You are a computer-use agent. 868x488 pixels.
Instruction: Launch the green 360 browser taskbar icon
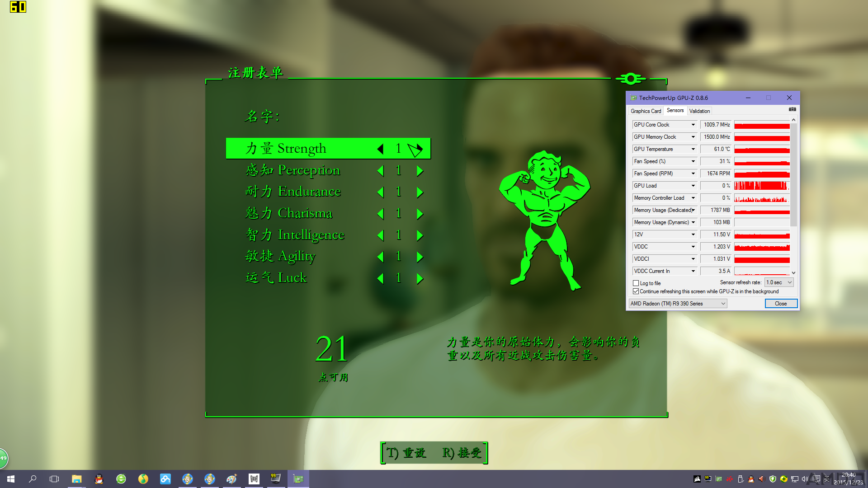point(121,479)
